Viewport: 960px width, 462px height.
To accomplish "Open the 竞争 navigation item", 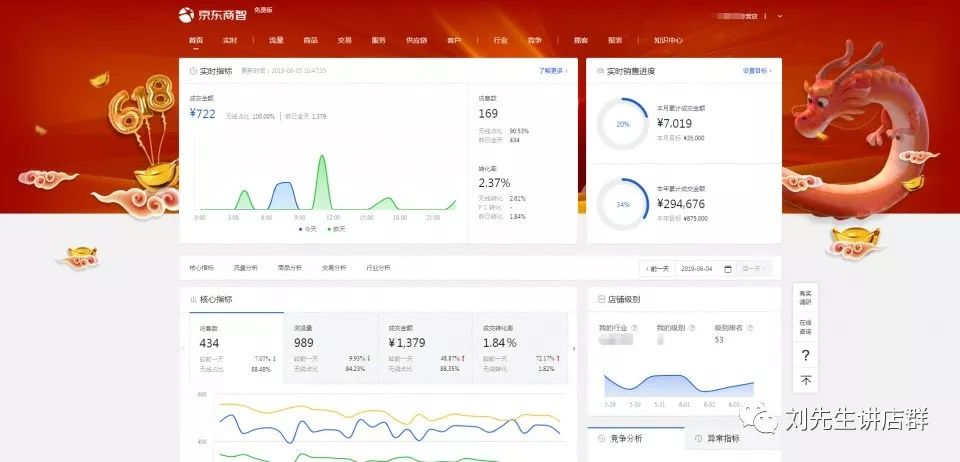I will click(534, 40).
